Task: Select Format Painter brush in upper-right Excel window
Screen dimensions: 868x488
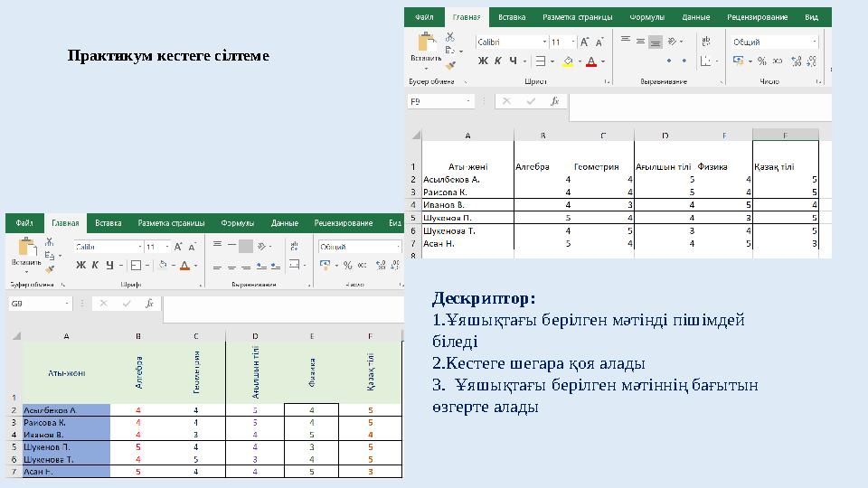Action: pos(450,65)
